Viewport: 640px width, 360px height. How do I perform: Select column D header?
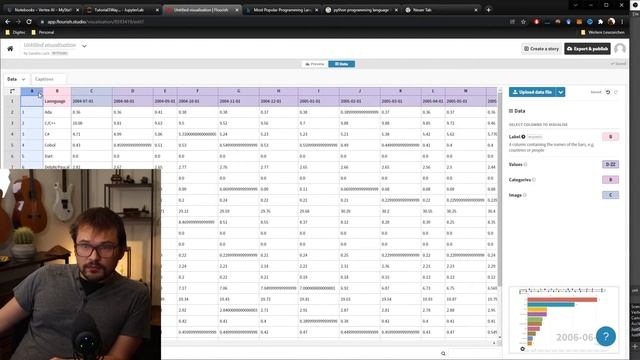(x=133, y=91)
